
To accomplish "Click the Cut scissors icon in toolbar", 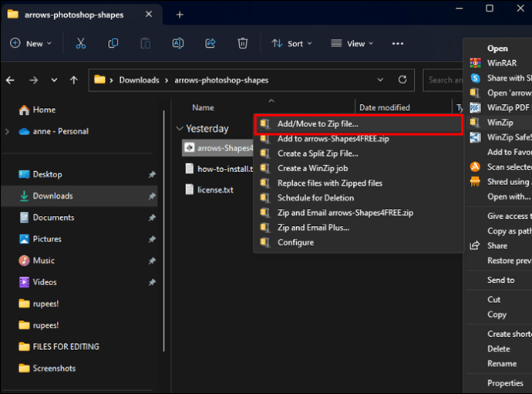I will (81, 43).
